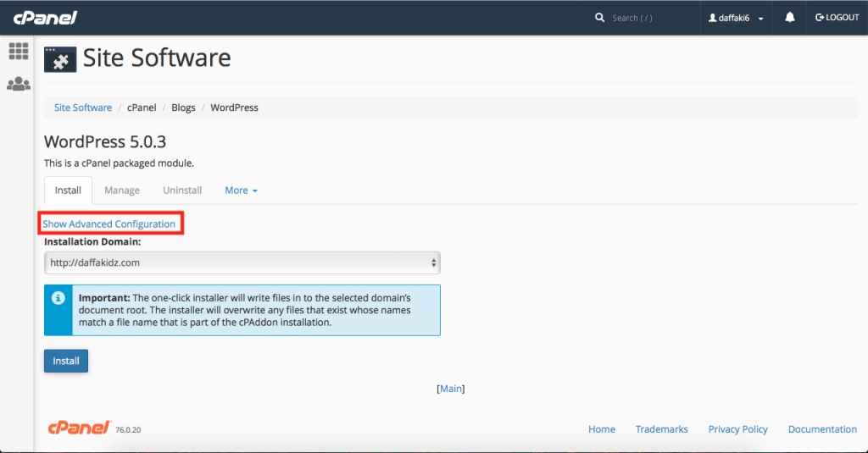This screenshot has height=453, width=868.
Task: Click cPanel breadcrumb entry
Action: [x=142, y=108]
